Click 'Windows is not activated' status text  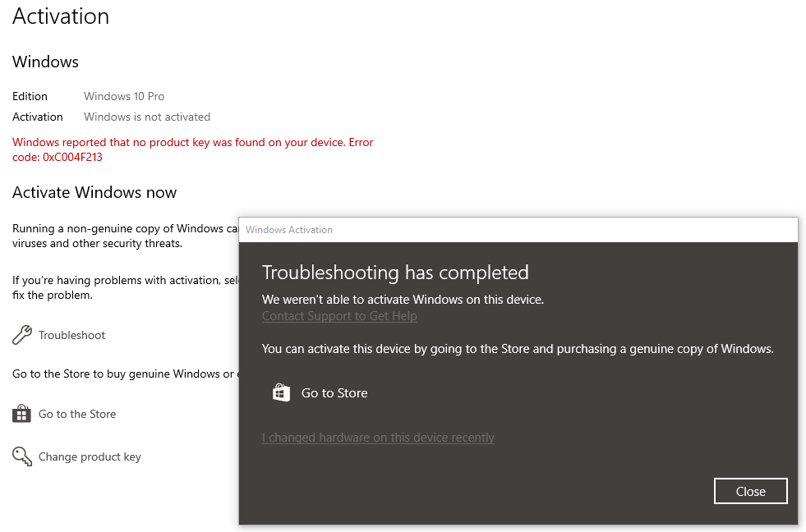point(147,117)
